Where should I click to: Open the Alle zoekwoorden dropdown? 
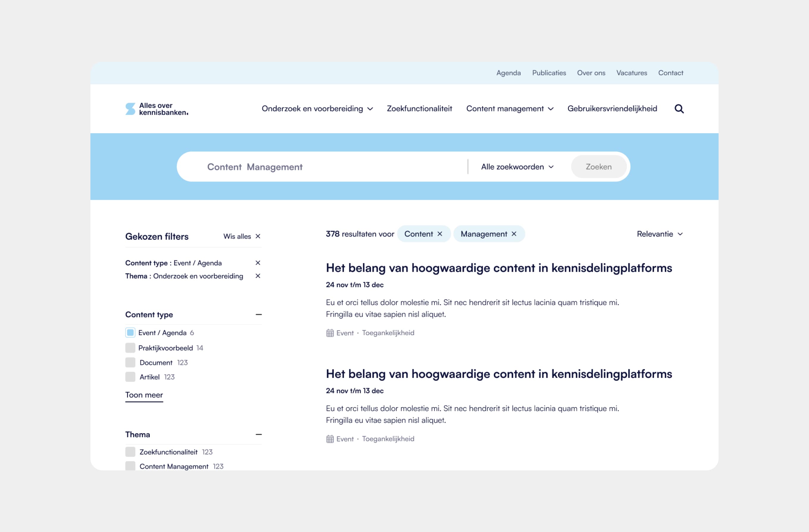click(517, 167)
